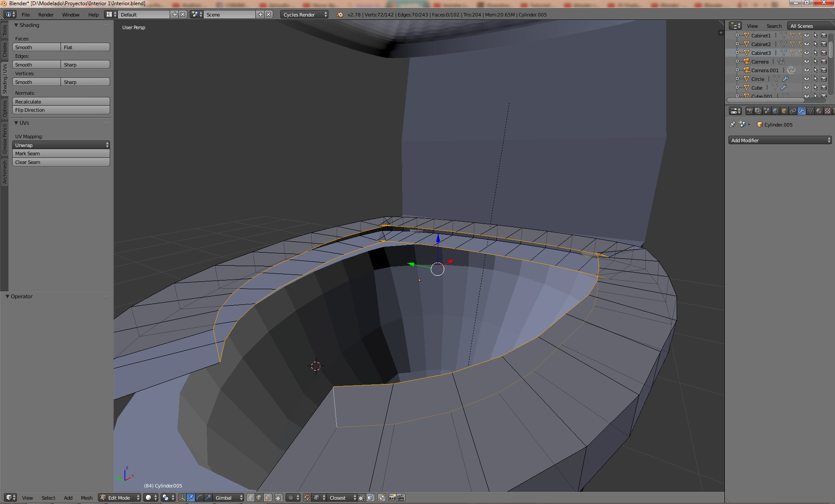Toggle renderability of Cube in outliner
This screenshot has width=835, height=504.
[x=824, y=87]
